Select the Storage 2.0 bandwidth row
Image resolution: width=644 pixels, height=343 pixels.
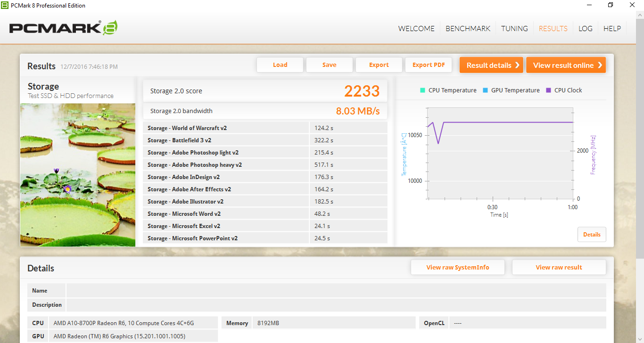(x=265, y=111)
